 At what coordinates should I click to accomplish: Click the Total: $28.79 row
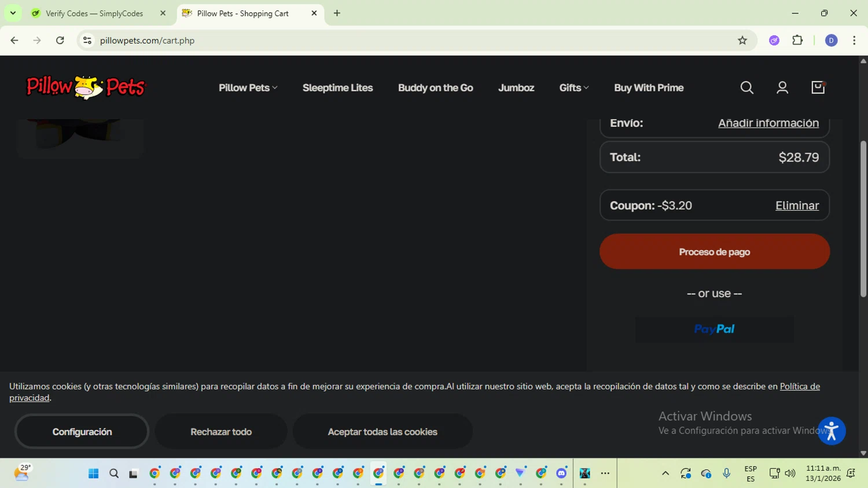tap(715, 157)
